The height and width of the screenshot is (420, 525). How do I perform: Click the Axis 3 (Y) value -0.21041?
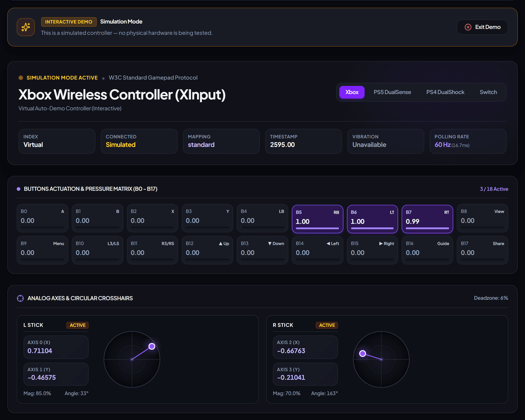[x=291, y=377]
